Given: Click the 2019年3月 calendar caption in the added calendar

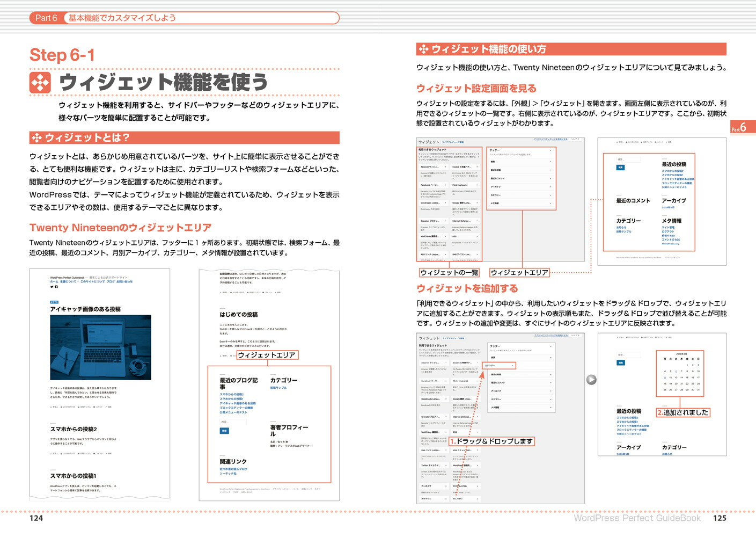Looking at the screenshot, I should tap(681, 354).
